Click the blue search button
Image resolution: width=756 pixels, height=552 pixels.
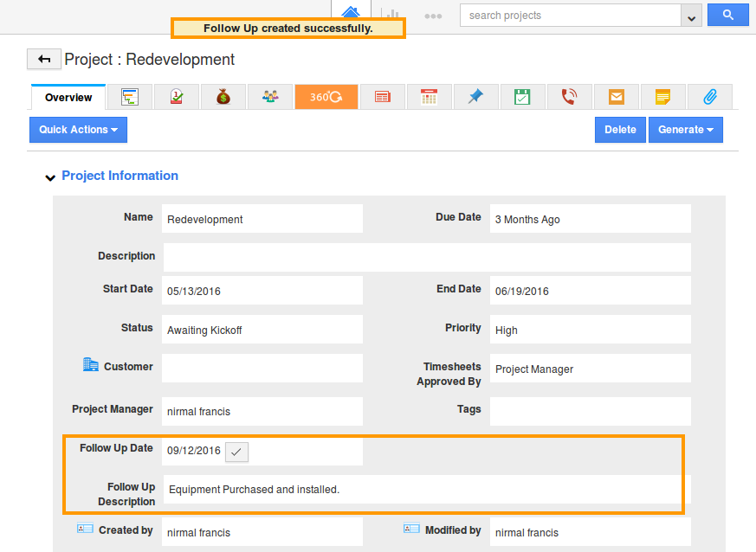(x=727, y=15)
